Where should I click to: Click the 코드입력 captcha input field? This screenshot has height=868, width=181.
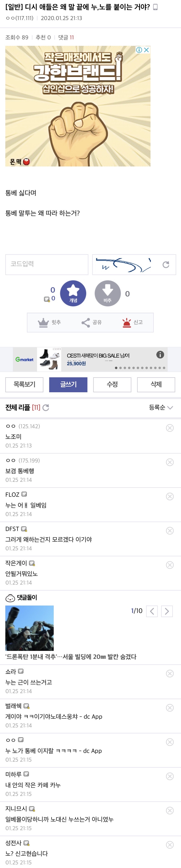(47, 264)
